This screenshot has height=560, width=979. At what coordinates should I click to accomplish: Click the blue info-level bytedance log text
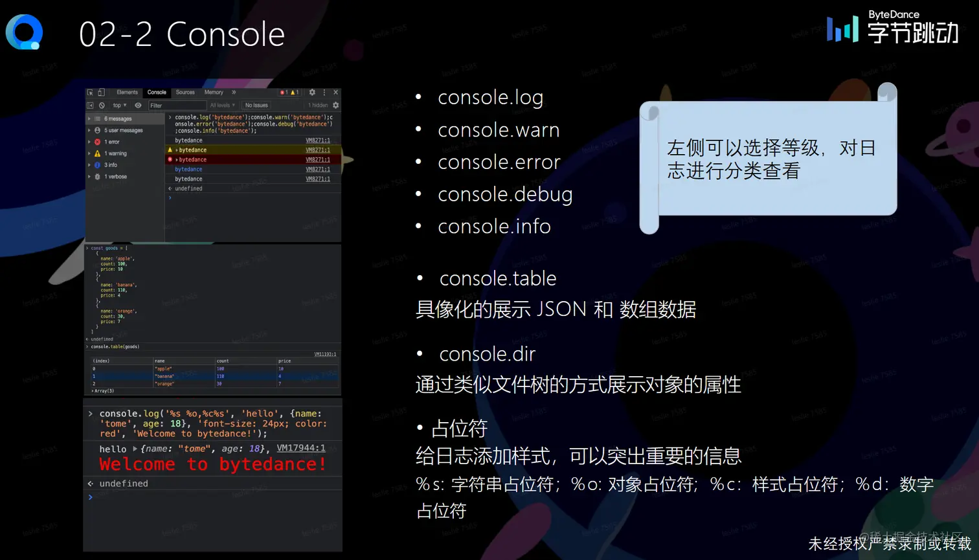[x=188, y=170]
